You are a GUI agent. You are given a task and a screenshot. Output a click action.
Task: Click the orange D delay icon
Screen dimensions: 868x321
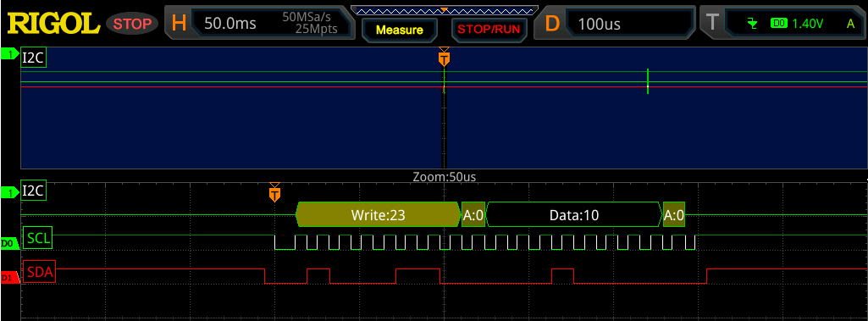click(x=552, y=23)
